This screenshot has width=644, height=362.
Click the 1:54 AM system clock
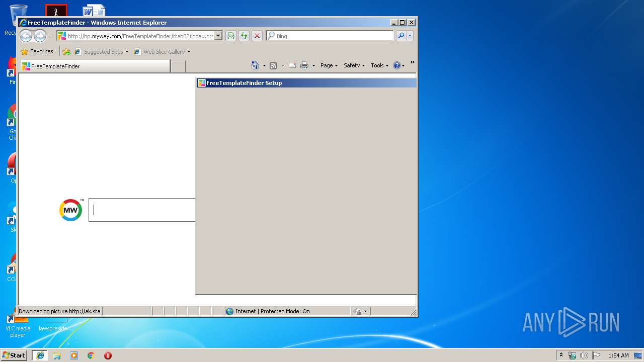618,355
